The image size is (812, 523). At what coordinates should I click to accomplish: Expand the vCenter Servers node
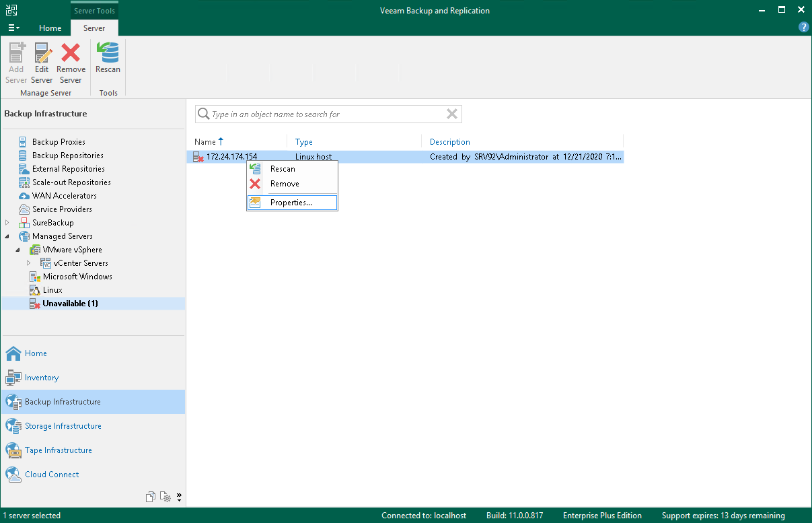click(x=29, y=263)
